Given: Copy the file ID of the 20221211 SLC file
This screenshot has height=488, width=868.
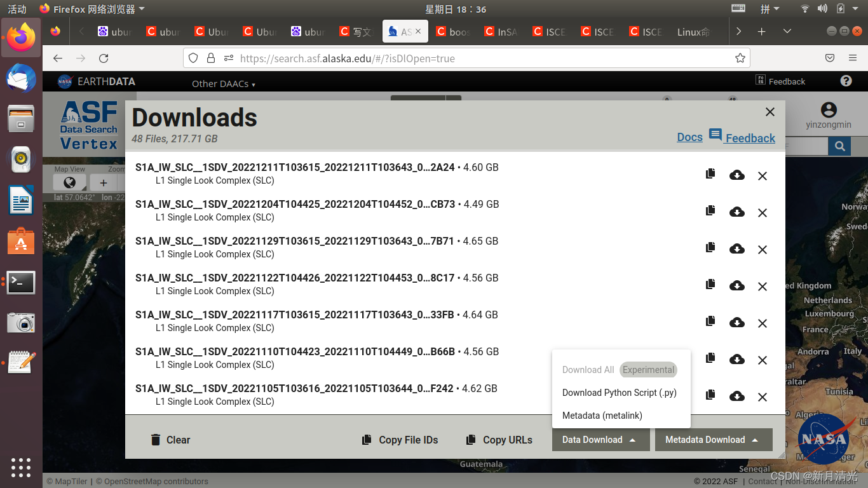Looking at the screenshot, I should [x=710, y=173].
